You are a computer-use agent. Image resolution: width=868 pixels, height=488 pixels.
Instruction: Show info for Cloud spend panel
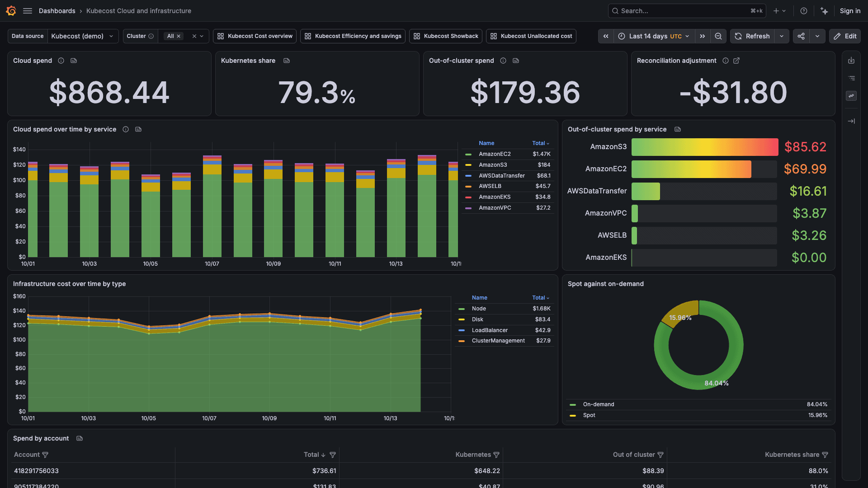(x=61, y=61)
